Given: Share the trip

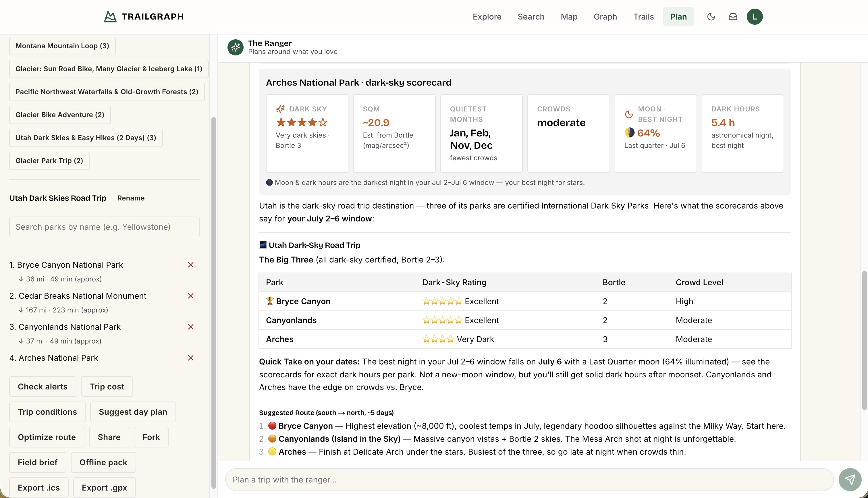Looking at the screenshot, I should [x=109, y=437].
